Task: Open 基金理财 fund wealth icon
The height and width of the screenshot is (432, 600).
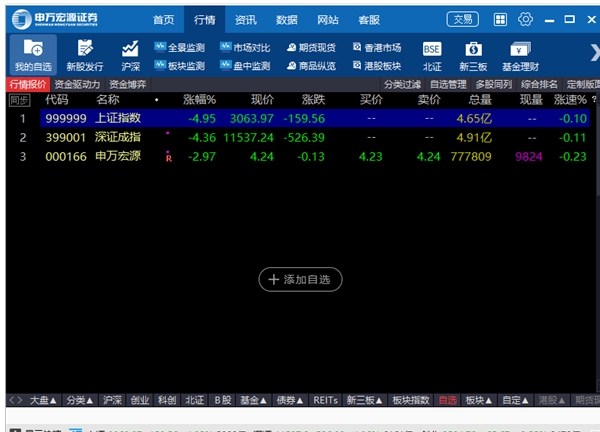Action: pyautogui.click(x=520, y=56)
